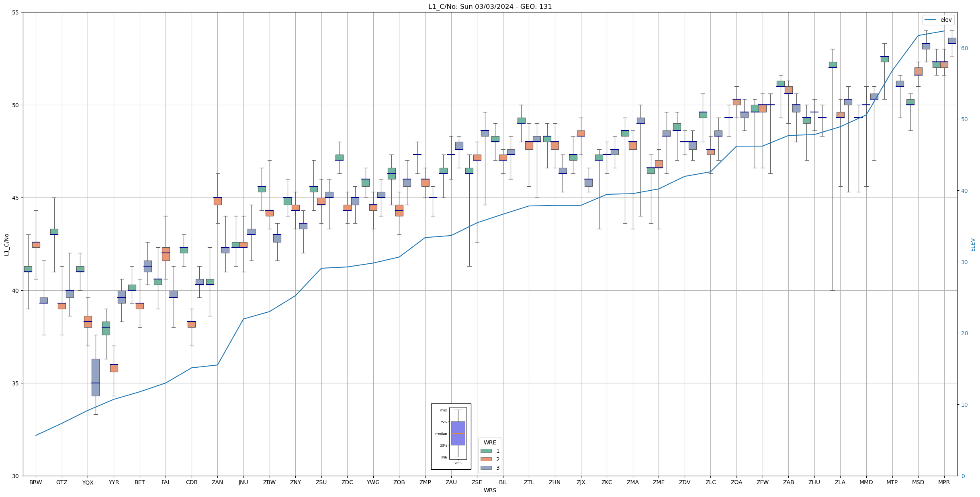
Task: Click the chart title L1_C/No GEO 131
Action: click(x=490, y=6)
